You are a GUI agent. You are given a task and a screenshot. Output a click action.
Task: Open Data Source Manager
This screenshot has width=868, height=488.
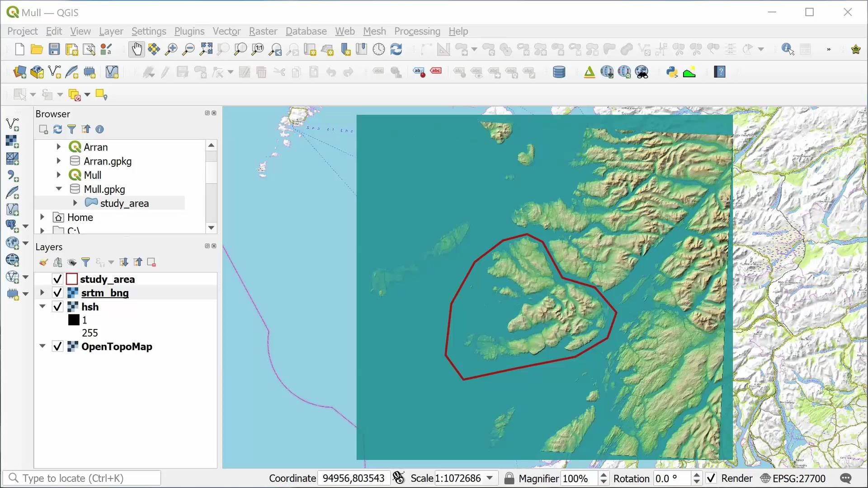(20, 72)
